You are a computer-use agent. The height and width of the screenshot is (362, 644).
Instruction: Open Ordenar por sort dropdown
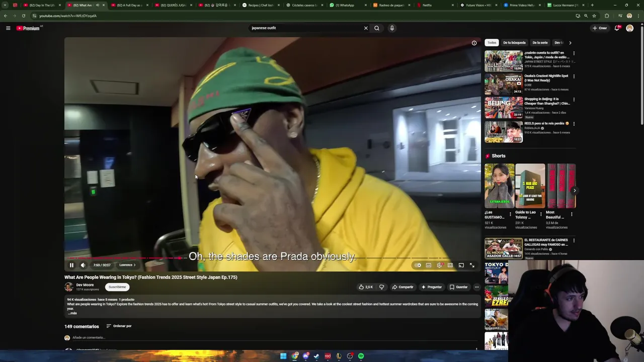pyautogui.click(x=119, y=326)
